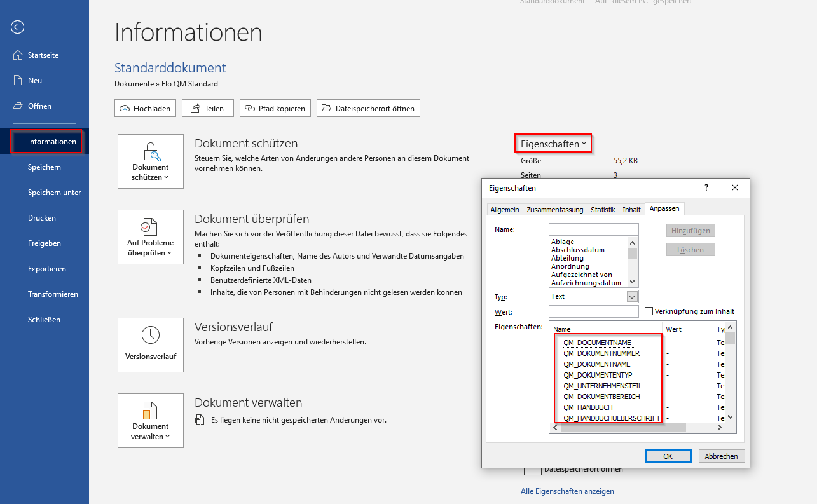The height and width of the screenshot is (504, 817).
Task: Switch to the Zusammenfassung tab
Action: coord(554,210)
